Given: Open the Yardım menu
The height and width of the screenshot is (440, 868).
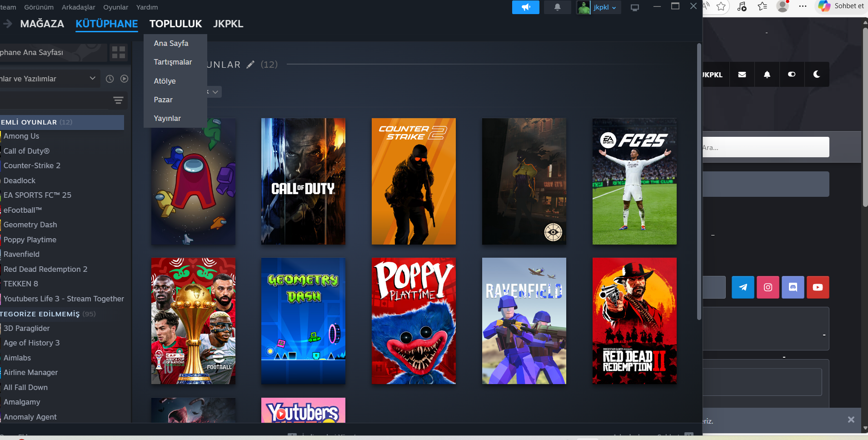Looking at the screenshot, I should pyautogui.click(x=147, y=7).
